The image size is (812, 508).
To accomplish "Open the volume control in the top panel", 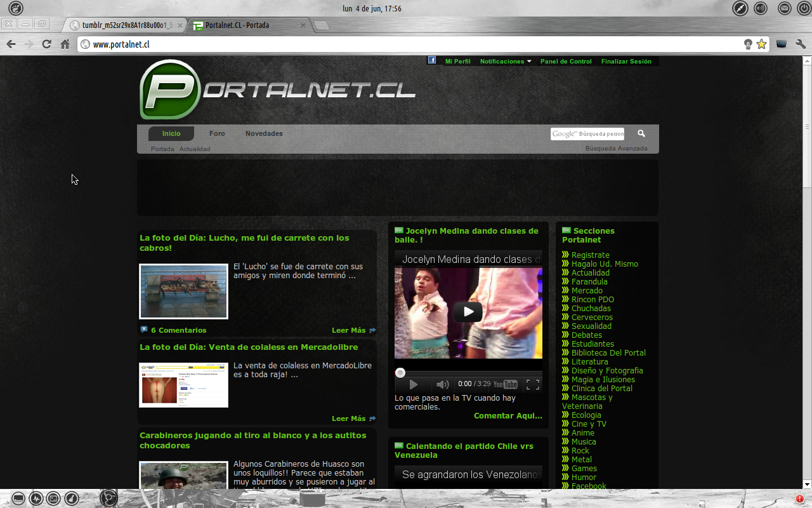I will tap(761, 8).
